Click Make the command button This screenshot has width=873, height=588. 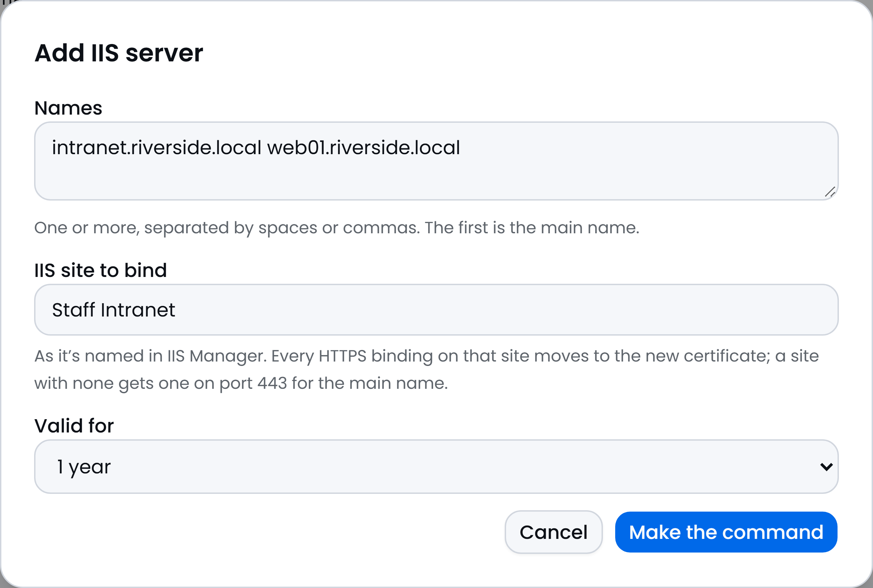[726, 532]
